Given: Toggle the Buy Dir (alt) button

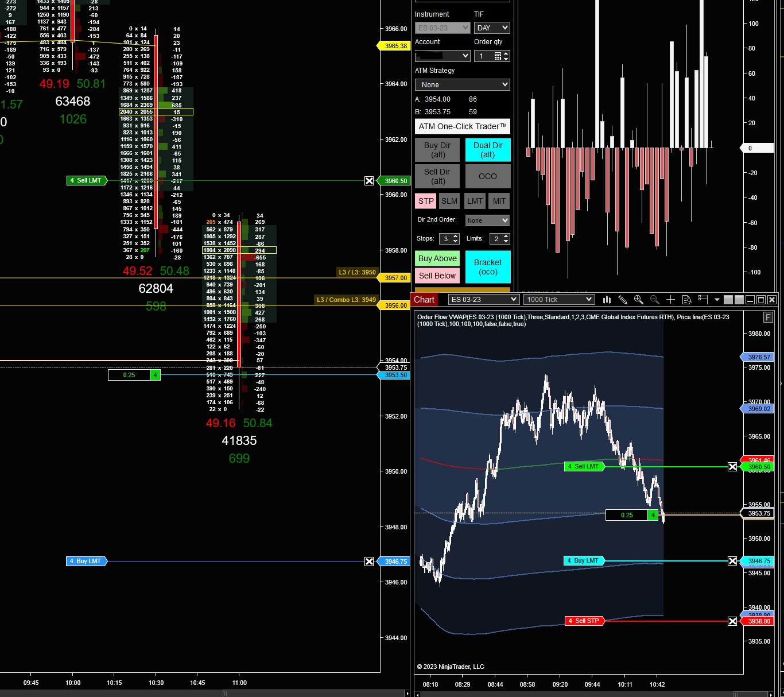Looking at the screenshot, I should pyautogui.click(x=437, y=150).
